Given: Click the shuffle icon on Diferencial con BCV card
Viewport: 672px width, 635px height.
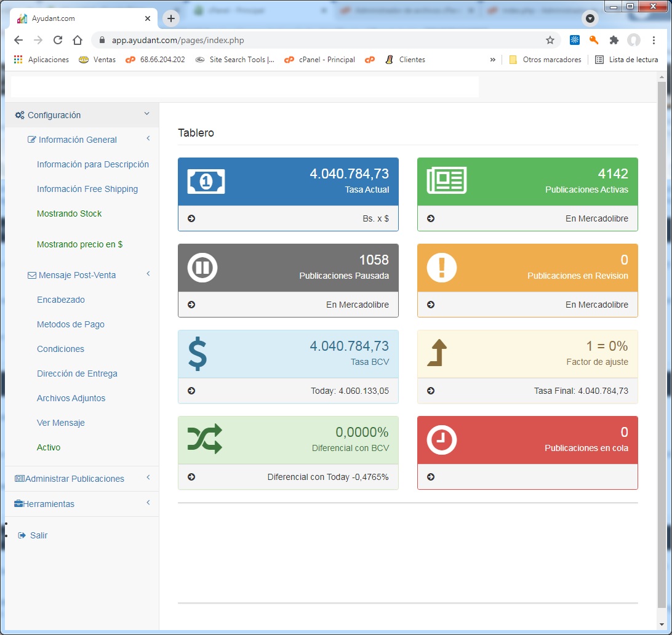Looking at the screenshot, I should [204, 440].
